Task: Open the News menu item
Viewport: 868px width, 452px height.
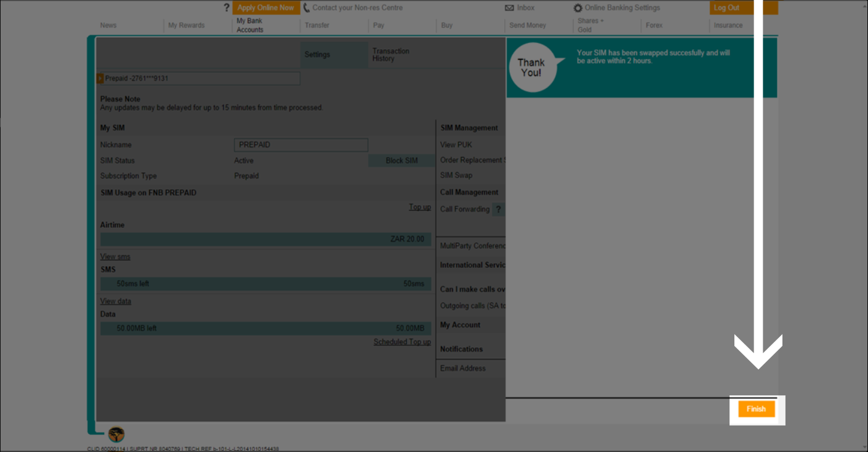Action: coord(108,25)
